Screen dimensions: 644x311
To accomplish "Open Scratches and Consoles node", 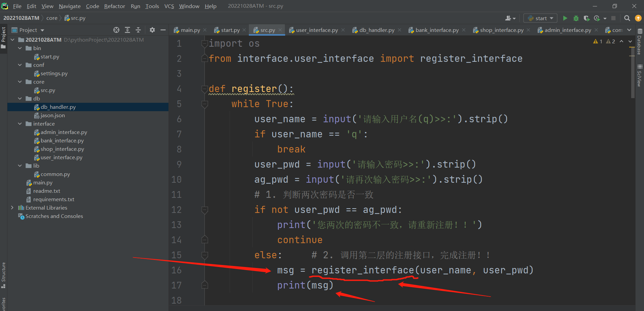I will point(54,216).
